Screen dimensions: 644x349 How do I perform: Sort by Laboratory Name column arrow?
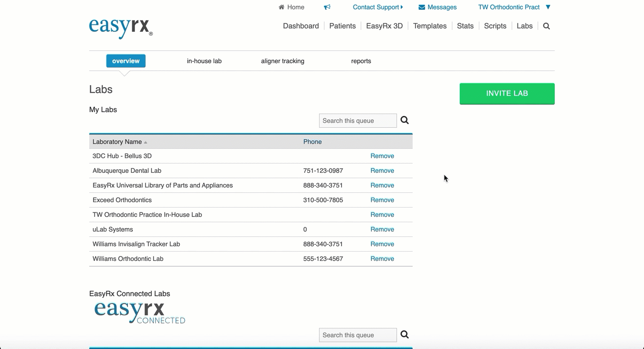[x=146, y=142]
